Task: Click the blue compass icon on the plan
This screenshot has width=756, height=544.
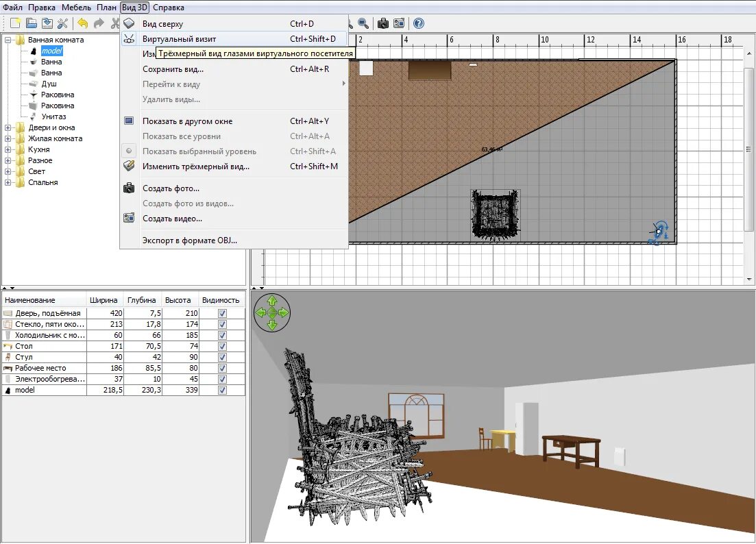Action: 659,232
